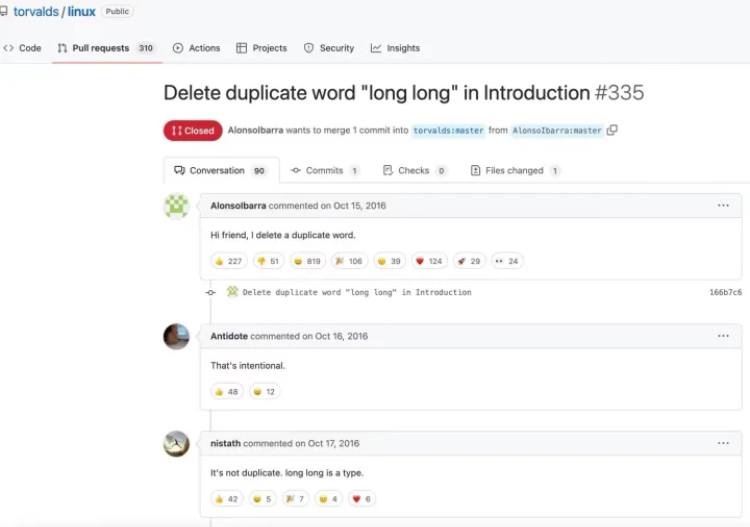750x527 pixels.
Task: Toggle hooray reaction 7 on nistath's comment
Action: tap(296, 499)
